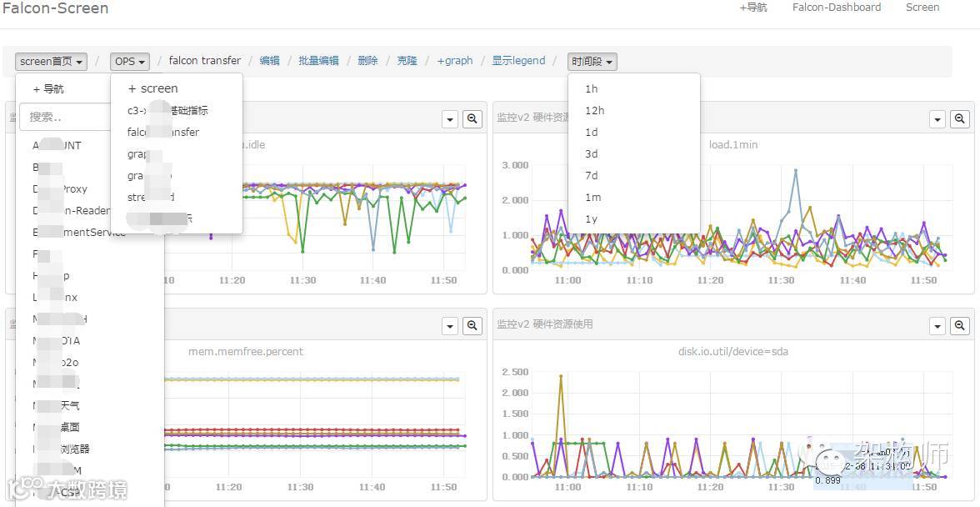Collapse the 时间段 time range dropdown

tap(592, 61)
